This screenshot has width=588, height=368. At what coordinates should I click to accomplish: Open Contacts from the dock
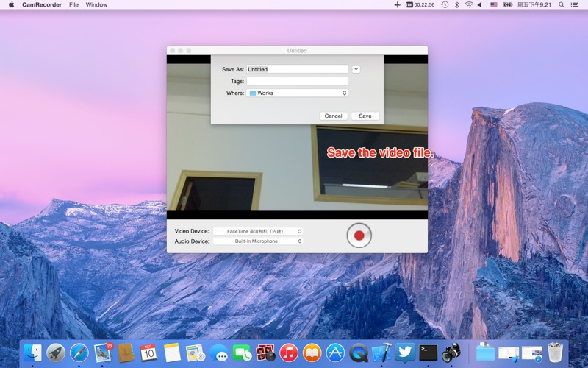(x=126, y=353)
